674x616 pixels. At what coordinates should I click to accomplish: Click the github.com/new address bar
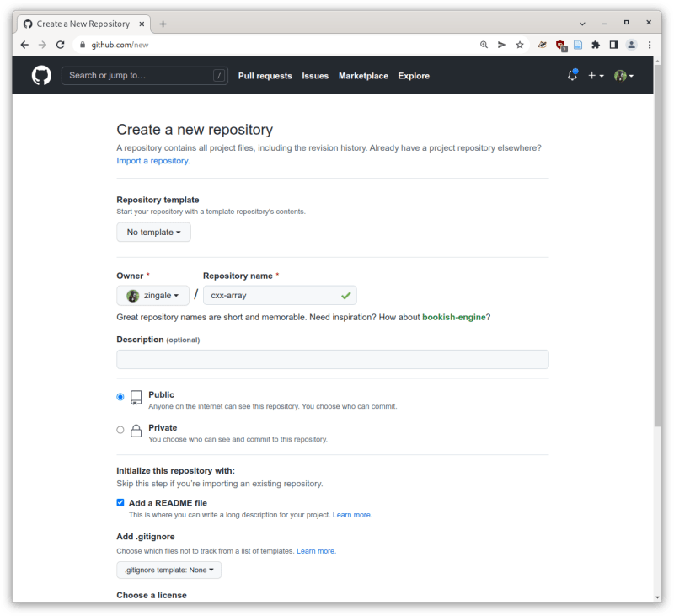pos(275,45)
